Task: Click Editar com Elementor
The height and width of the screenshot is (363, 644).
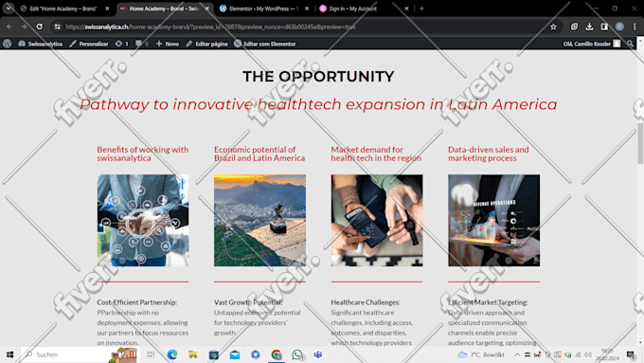Action: click(x=265, y=44)
